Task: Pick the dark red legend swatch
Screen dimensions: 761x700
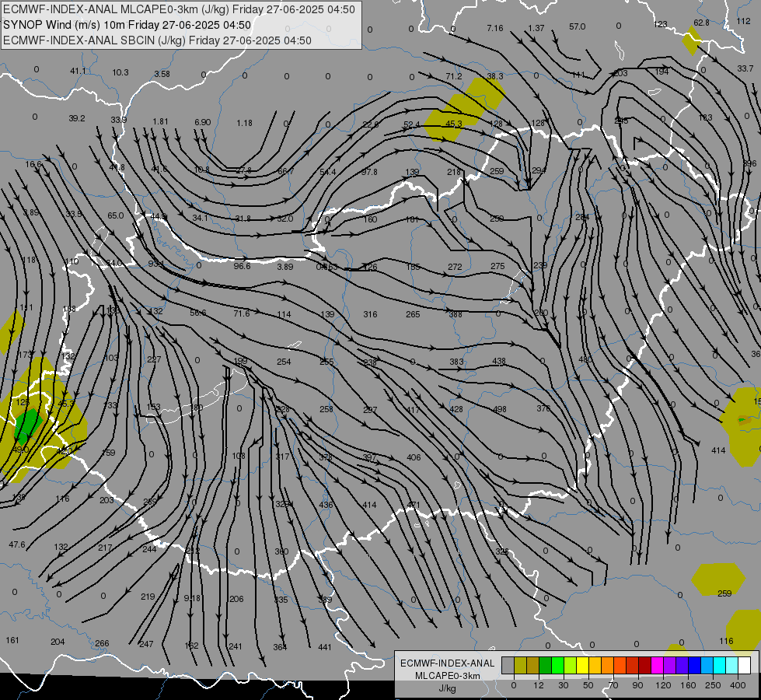Action: 644,666
